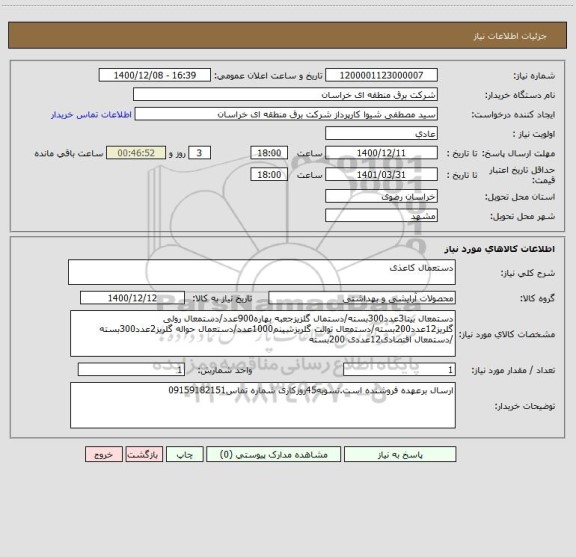Click the پاسخ به نیاز button
The height and width of the screenshot is (557, 576).
click(400, 454)
